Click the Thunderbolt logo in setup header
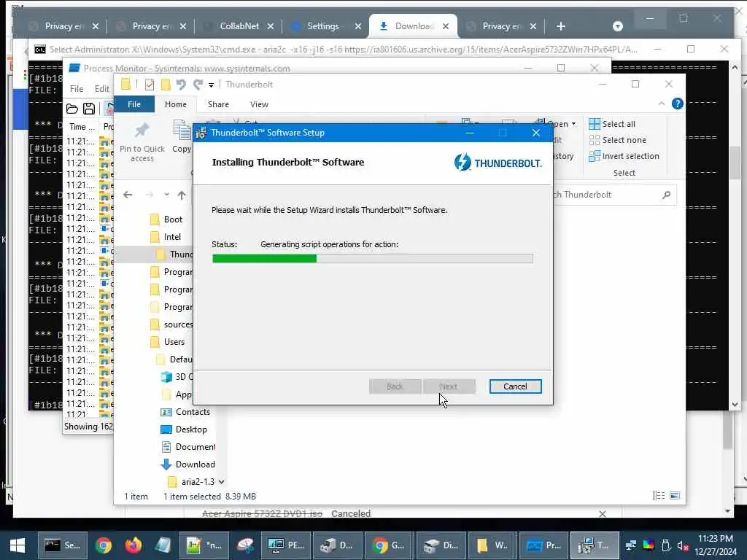 (x=498, y=163)
